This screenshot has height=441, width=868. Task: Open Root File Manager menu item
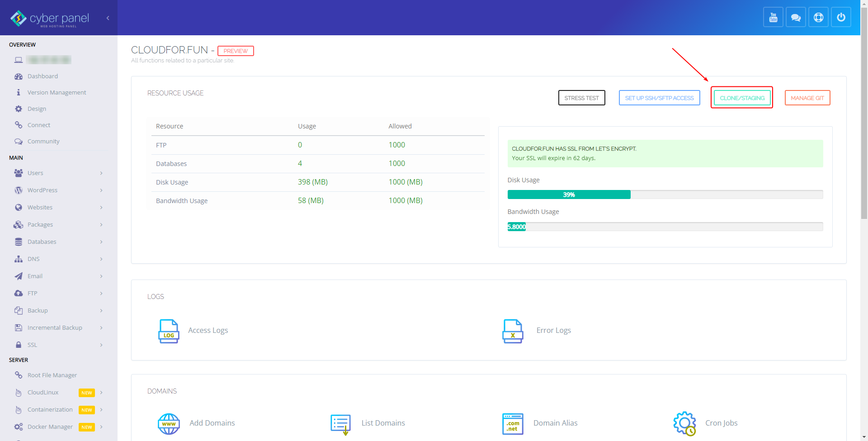coord(59,375)
